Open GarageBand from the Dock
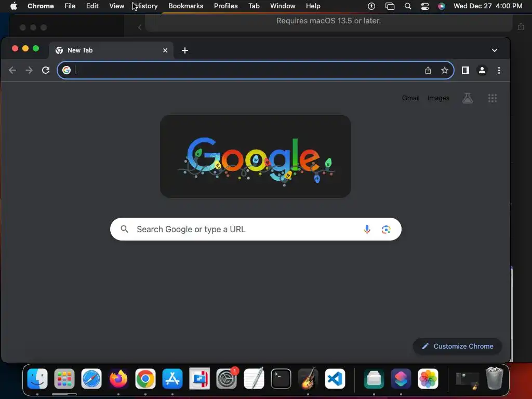The width and height of the screenshot is (532, 399). [x=308, y=379]
